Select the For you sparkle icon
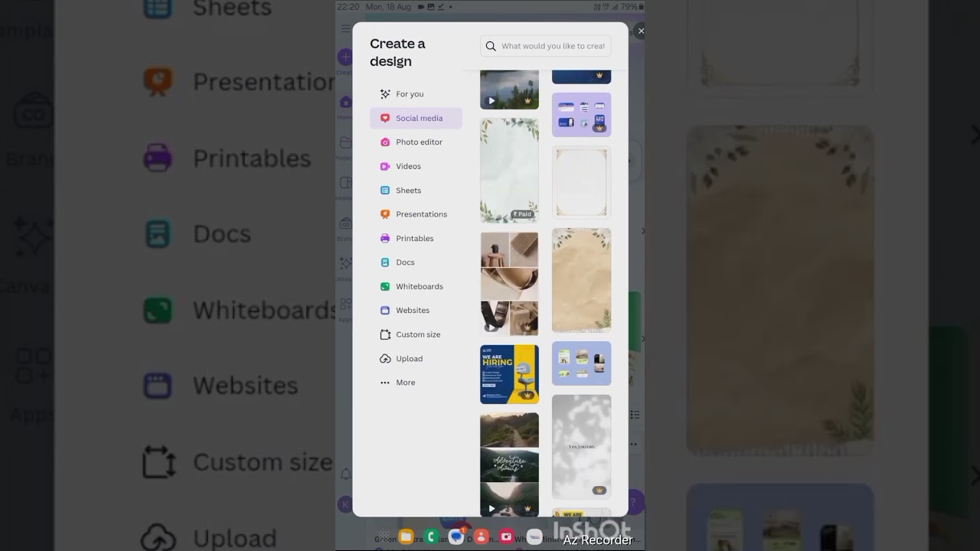 (x=385, y=94)
